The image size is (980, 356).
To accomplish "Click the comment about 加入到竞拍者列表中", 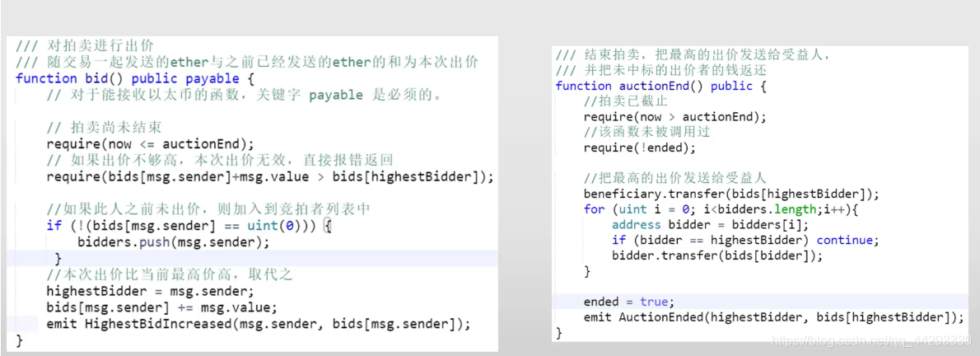I will point(208,209).
